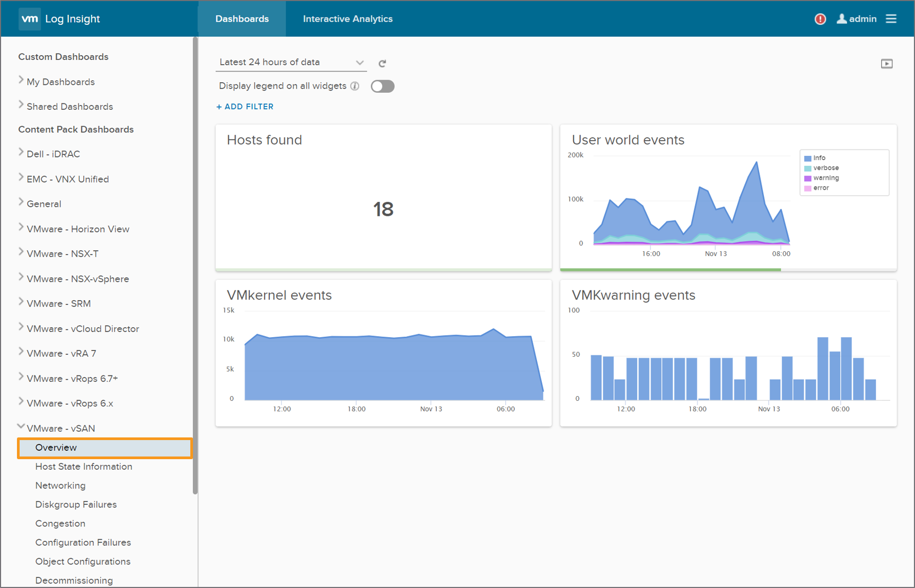Click the VMKwarning events title
Image resolution: width=915 pixels, height=588 pixels.
point(634,295)
